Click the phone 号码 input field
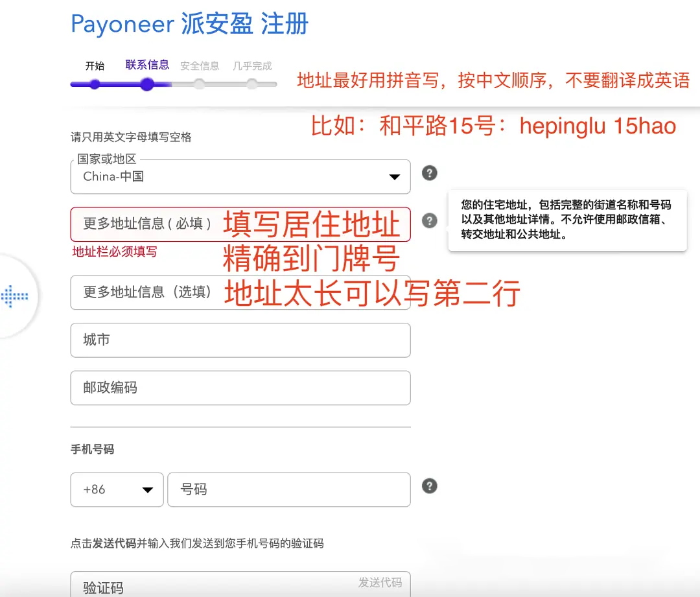700x597 pixels. tap(288, 489)
